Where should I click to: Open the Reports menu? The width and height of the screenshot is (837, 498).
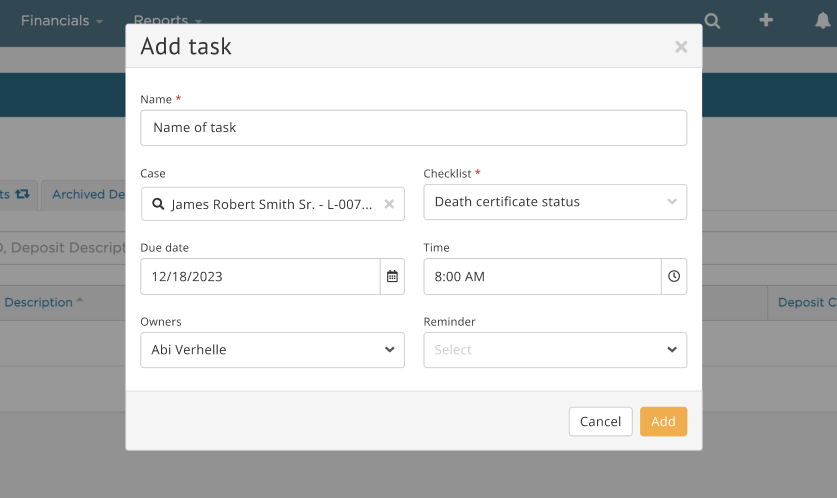167,20
